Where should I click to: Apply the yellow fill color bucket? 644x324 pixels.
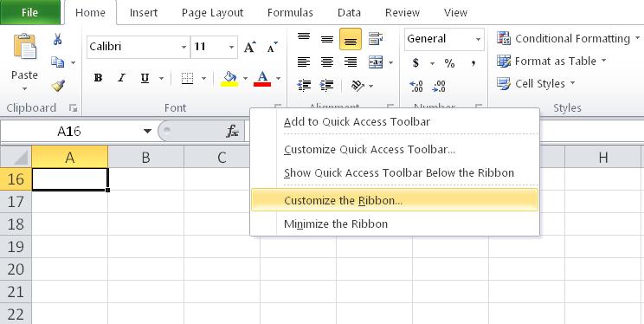click(x=229, y=78)
